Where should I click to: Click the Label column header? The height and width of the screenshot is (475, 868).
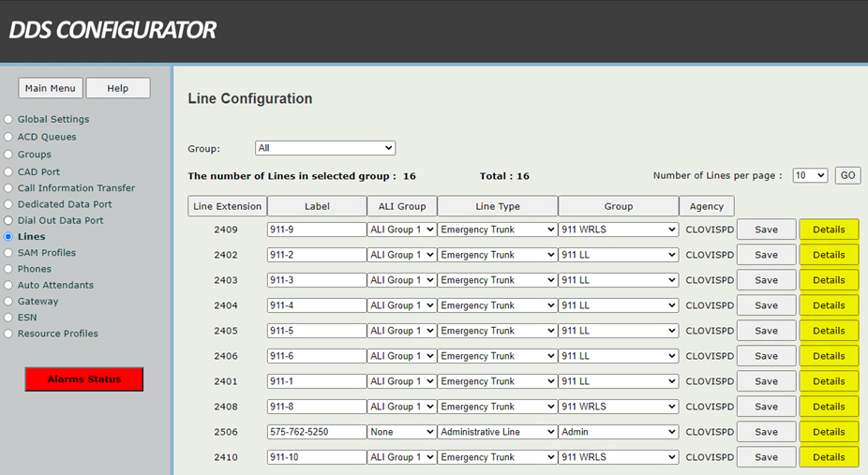(317, 206)
